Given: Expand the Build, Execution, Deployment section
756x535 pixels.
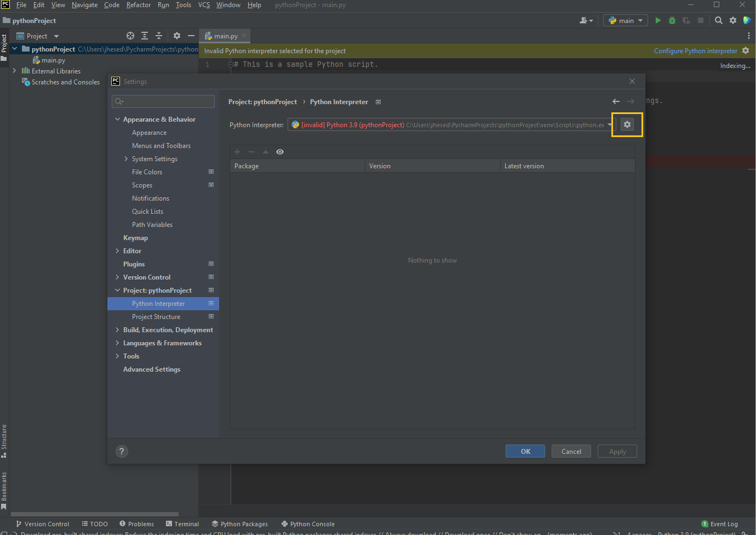Looking at the screenshot, I should click(x=117, y=329).
